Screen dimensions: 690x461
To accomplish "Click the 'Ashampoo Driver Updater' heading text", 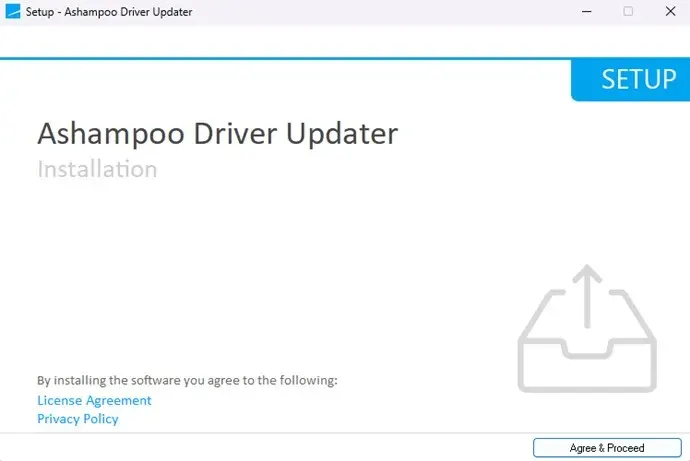I will click(x=218, y=134).
